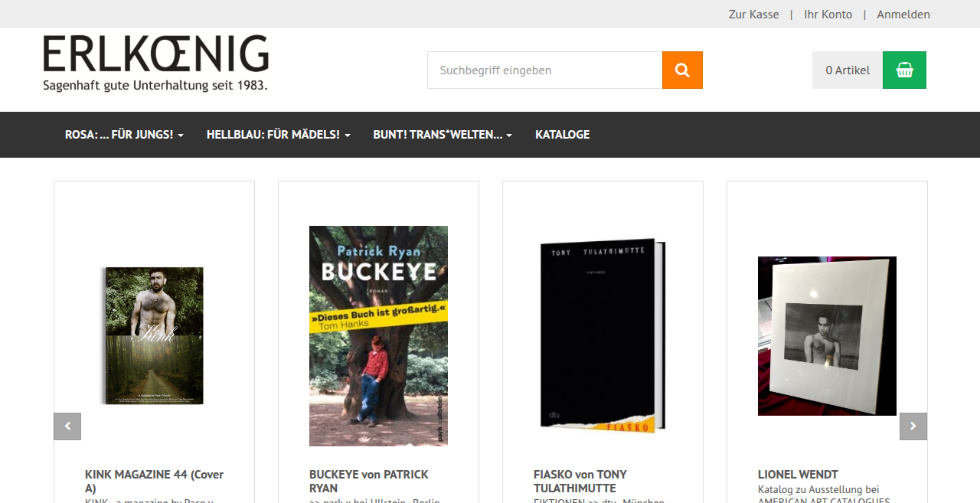
Task: Open BUCKEYE von PATRICK RYAN title
Action: pos(369,482)
